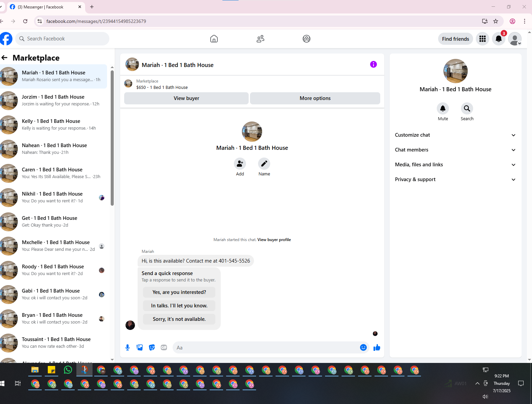The width and height of the screenshot is (532, 404).
Task: Open the browser three-dot menu
Action: (524, 21)
